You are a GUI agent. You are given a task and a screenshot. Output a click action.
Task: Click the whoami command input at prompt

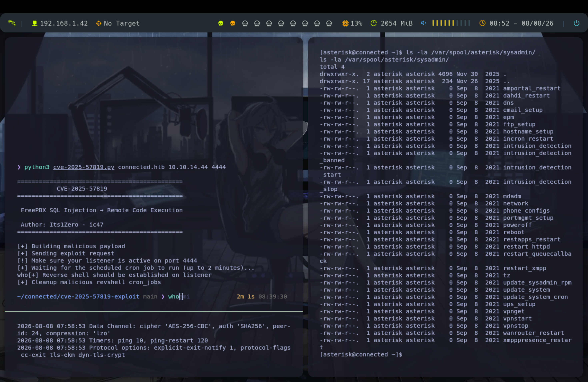(x=179, y=296)
